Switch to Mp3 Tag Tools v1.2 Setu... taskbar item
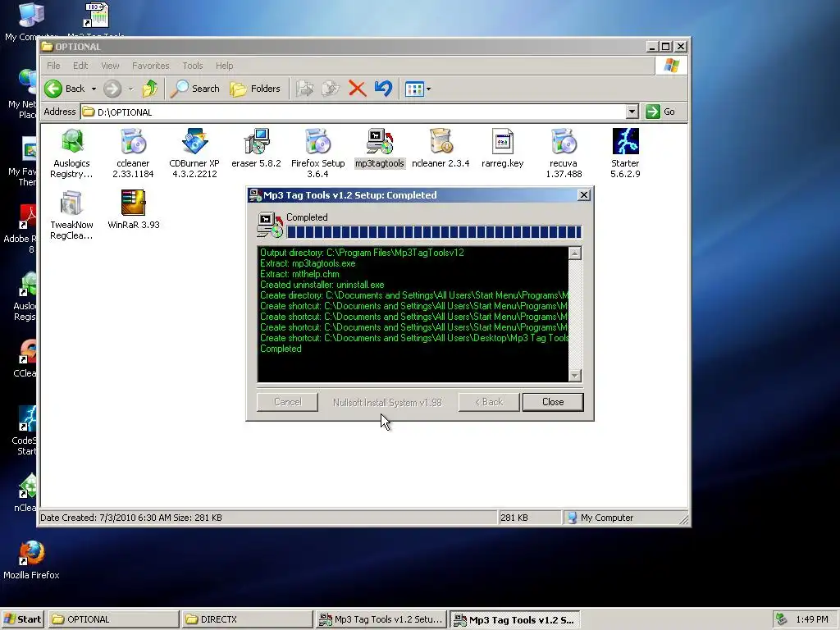The width and height of the screenshot is (840, 630). 381,619
